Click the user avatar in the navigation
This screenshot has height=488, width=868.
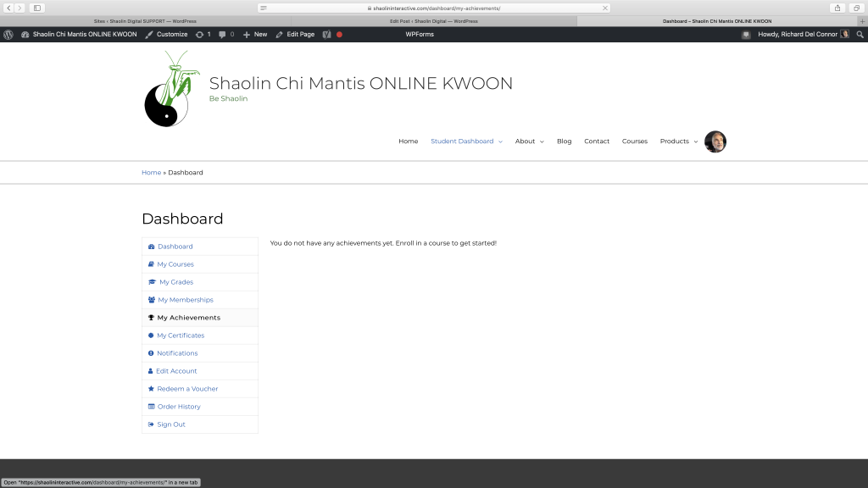715,141
